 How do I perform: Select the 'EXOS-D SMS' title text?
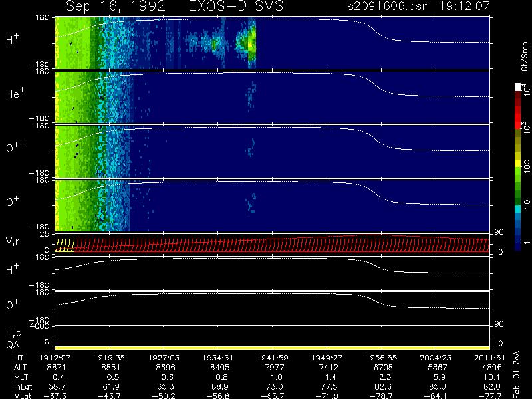tap(236, 6)
